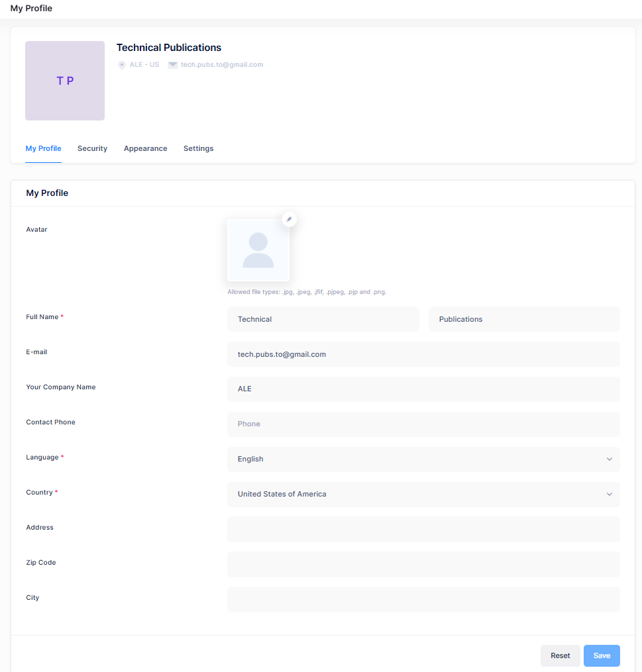Screen dimensions: 642x672
Task: Click the envelope icon in profile header
Action: 173,65
